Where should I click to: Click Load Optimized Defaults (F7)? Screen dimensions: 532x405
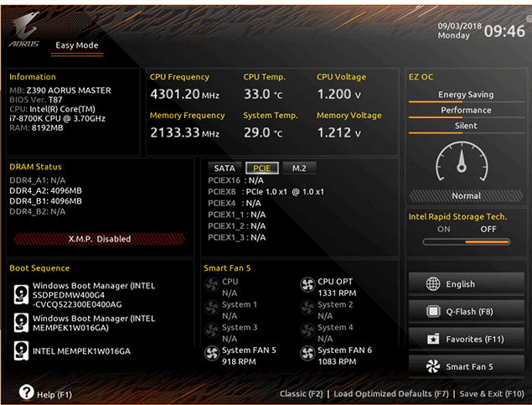tap(391, 394)
